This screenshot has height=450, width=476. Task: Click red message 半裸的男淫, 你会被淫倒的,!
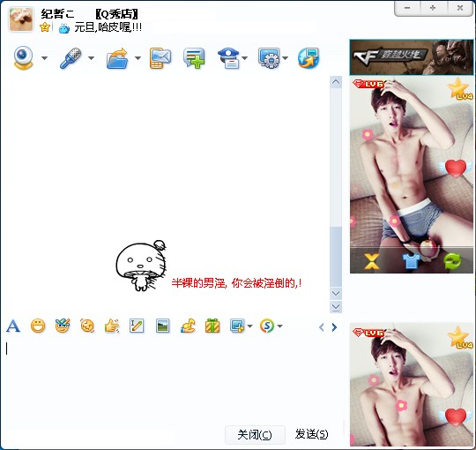pos(236,283)
